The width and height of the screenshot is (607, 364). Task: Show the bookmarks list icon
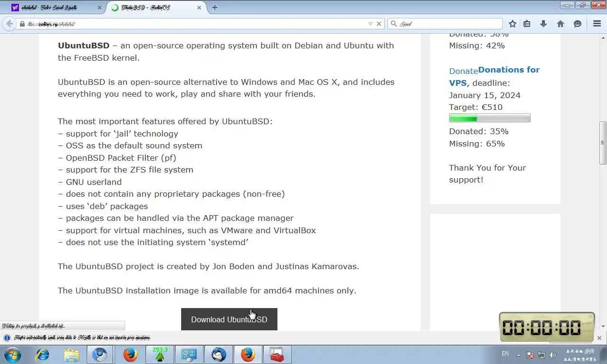click(527, 24)
